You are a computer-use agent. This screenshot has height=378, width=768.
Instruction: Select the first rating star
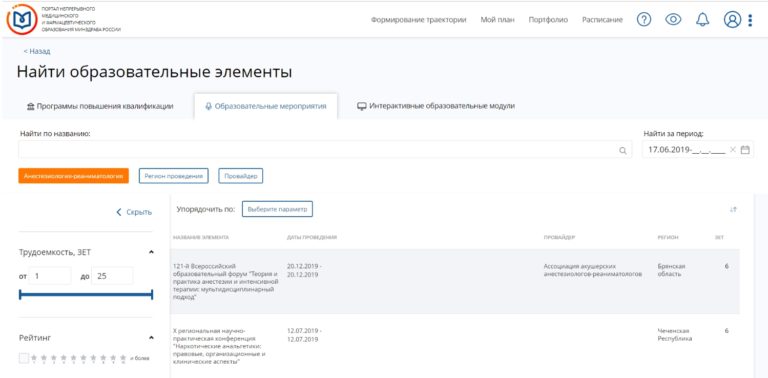point(35,358)
